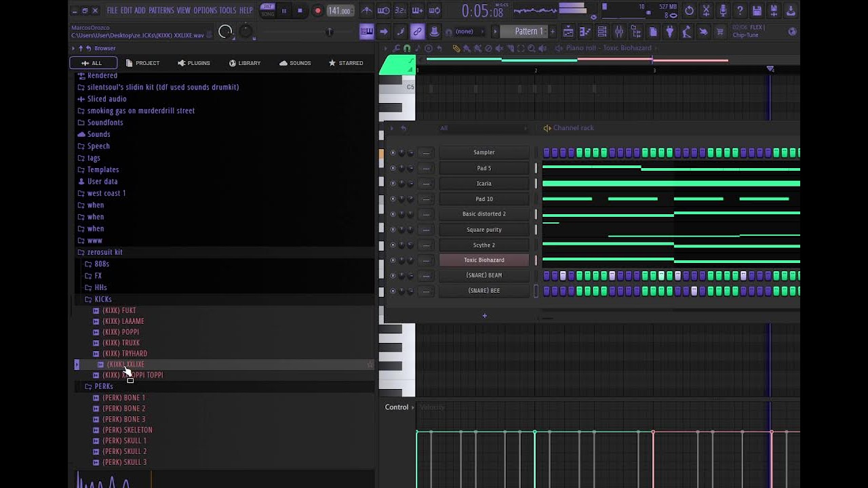Click the tempo 141.000 field
This screenshot has height=488, width=868.
click(339, 11)
